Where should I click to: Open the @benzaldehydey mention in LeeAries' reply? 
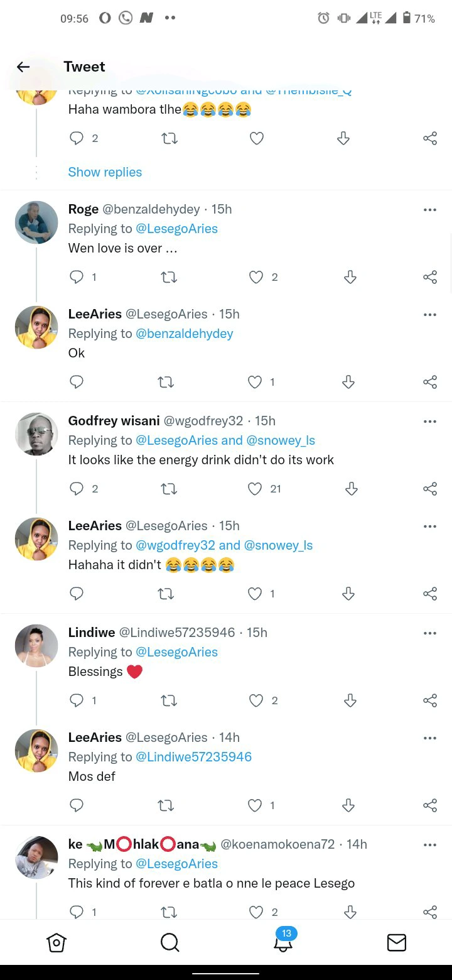(185, 334)
